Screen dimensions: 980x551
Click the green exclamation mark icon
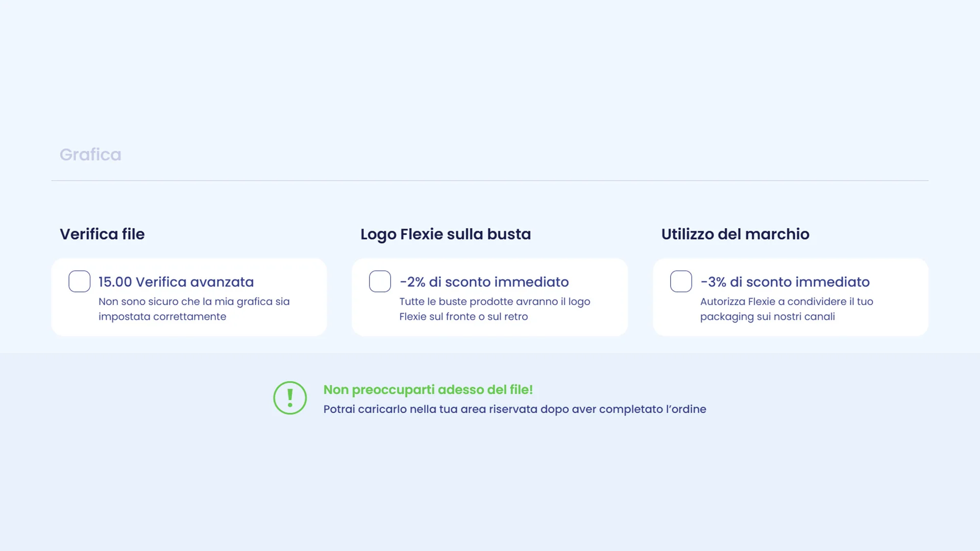pyautogui.click(x=290, y=398)
